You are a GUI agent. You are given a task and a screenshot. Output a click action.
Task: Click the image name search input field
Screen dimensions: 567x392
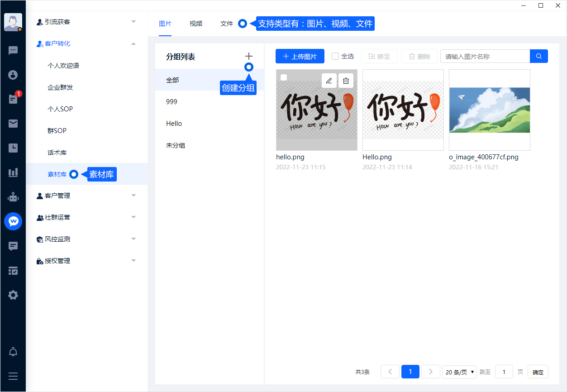(485, 56)
